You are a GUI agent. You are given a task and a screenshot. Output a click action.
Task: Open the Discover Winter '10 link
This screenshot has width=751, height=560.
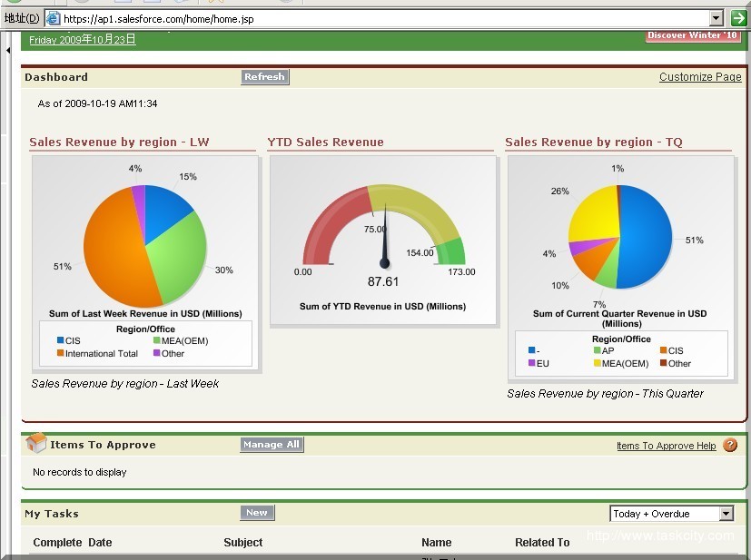(693, 34)
